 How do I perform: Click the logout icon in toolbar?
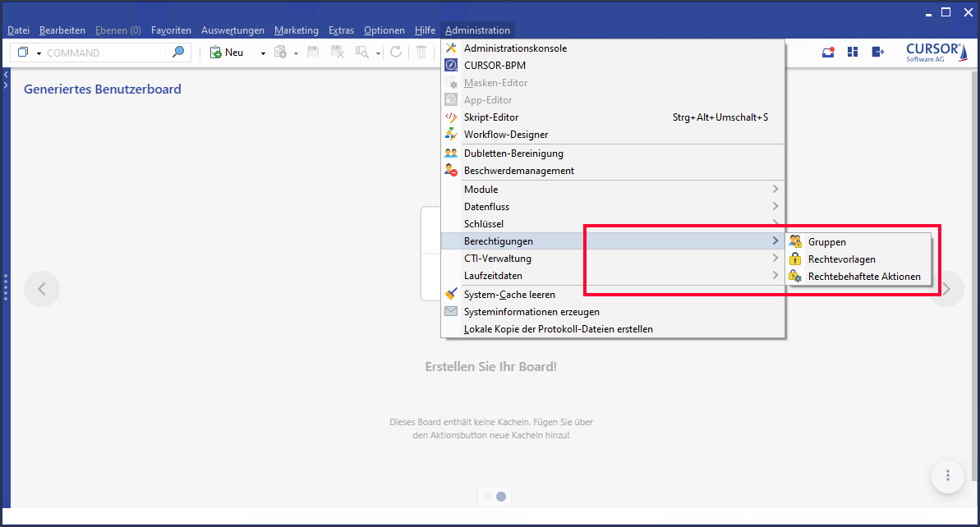click(x=877, y=53)
